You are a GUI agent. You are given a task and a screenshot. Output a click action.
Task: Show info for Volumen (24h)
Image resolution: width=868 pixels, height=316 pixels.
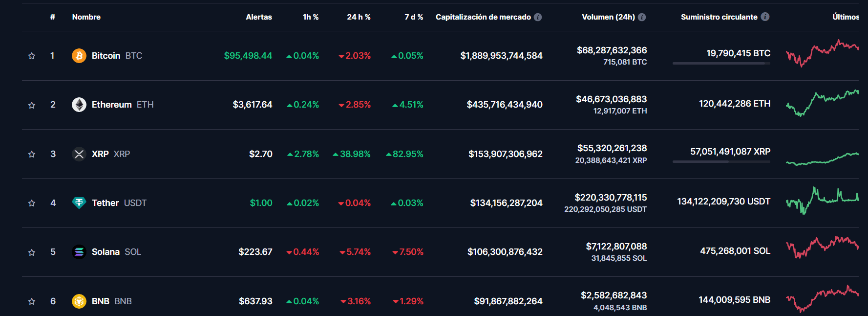[x=642, y=17]
